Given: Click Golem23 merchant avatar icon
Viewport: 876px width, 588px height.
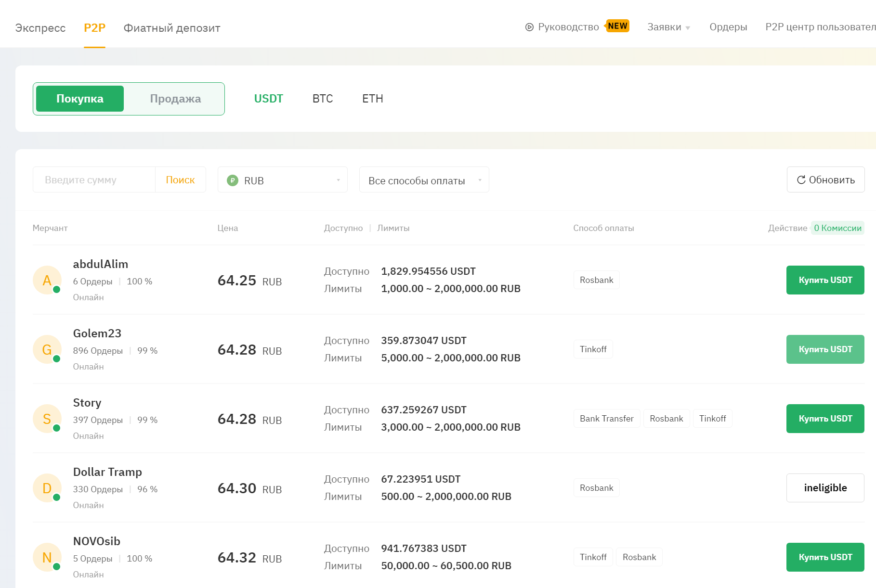Looking at the screenshot, I should pos(47,349).
